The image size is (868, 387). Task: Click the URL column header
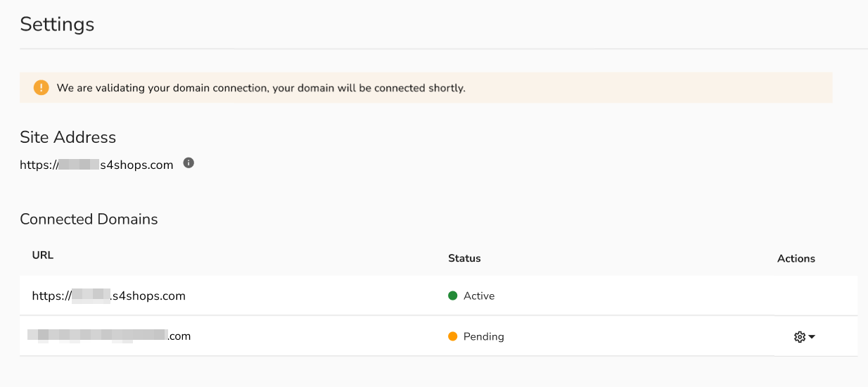click(43, 255)
